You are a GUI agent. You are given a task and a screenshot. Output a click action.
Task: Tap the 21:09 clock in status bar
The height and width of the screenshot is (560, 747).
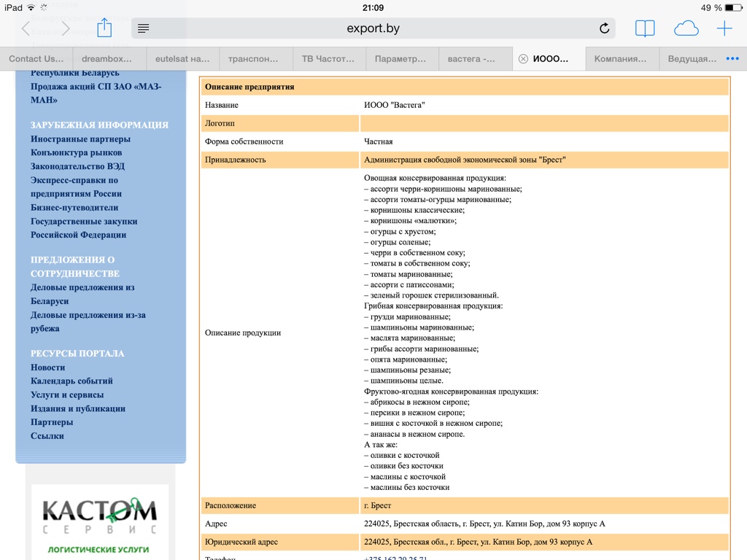tap(373, 7)
